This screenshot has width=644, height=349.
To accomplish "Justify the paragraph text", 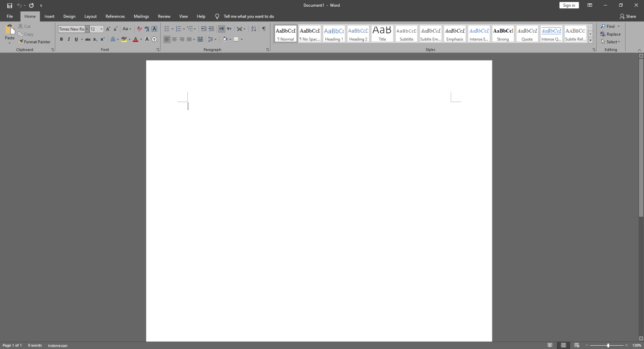I will point(189,39).
